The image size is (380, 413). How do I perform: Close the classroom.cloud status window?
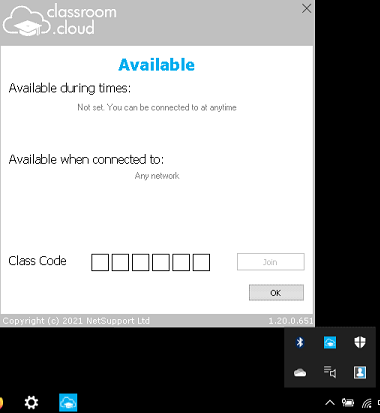click(x=306, y=9)
